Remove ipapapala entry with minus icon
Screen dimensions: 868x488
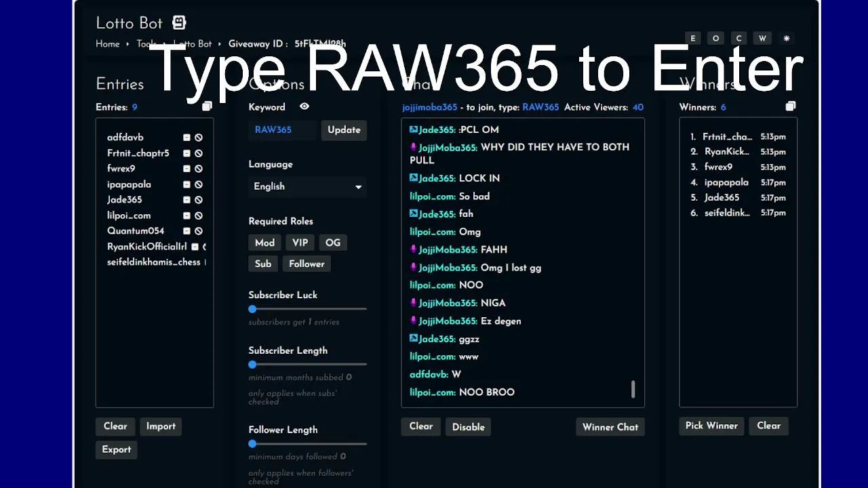click(x=186, y=184)
